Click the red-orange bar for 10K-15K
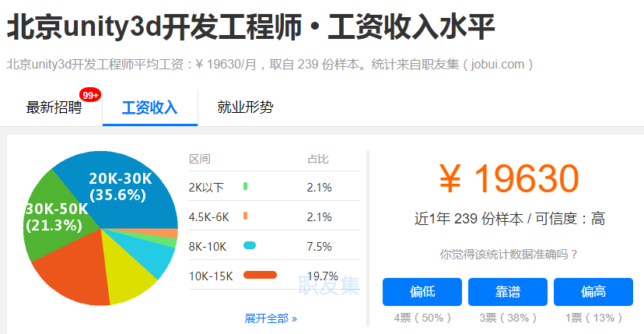The height and width of the screenshot is (334, 644). [x=260, y=275]
